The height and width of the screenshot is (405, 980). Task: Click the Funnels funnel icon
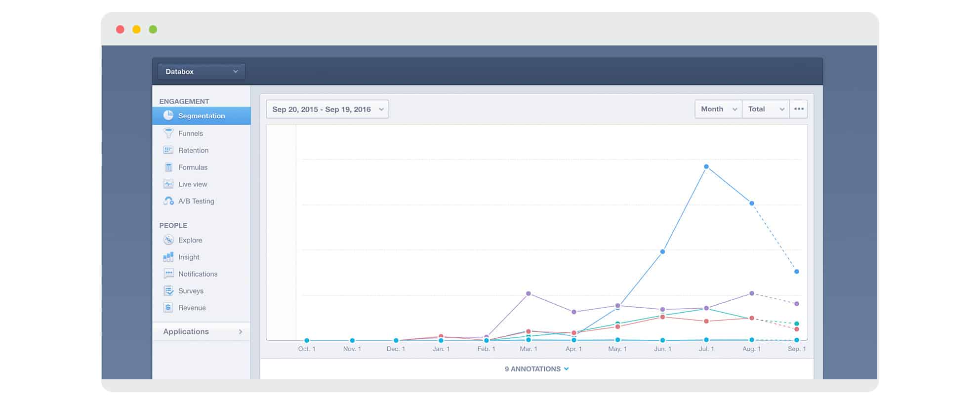[x=168, y=133]
